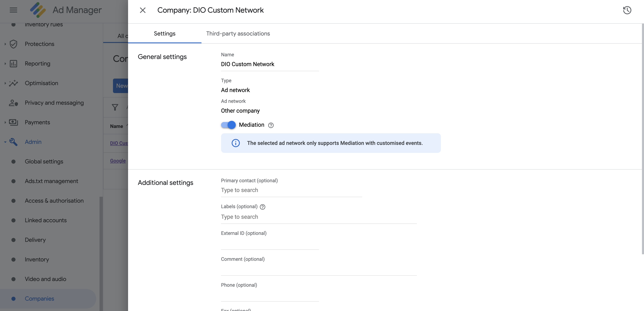Open Privacy and messaging menu item
The image size is (644, 311).
pyautogui.click(x=54, y=103)
